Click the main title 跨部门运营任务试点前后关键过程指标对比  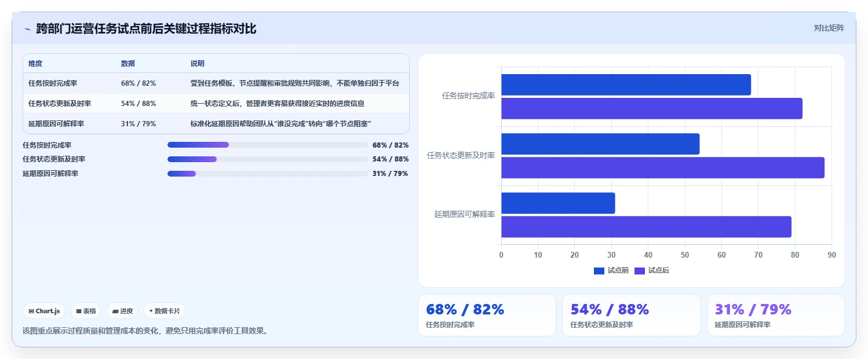point(146,28)
